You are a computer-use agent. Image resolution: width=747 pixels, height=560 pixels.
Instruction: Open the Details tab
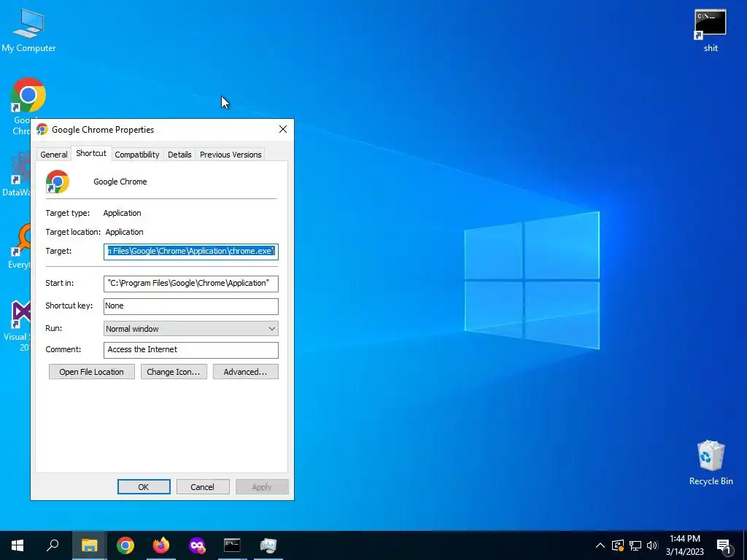179,155
